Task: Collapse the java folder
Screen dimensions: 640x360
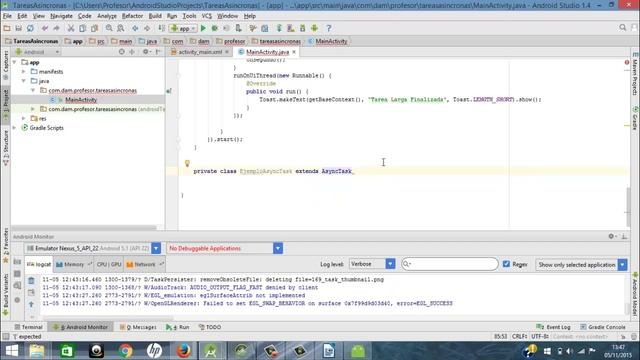Action: click(24, 81)
